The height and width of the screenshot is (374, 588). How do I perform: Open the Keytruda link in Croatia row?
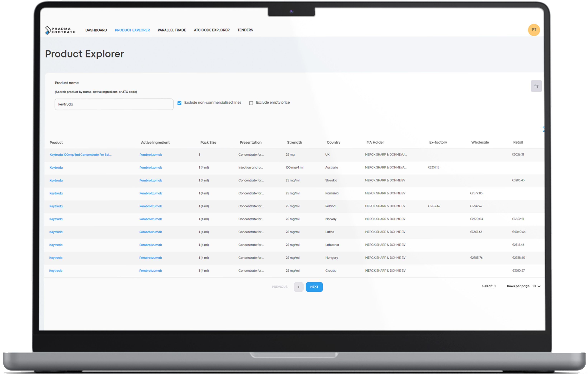click(x=56, y=271)
